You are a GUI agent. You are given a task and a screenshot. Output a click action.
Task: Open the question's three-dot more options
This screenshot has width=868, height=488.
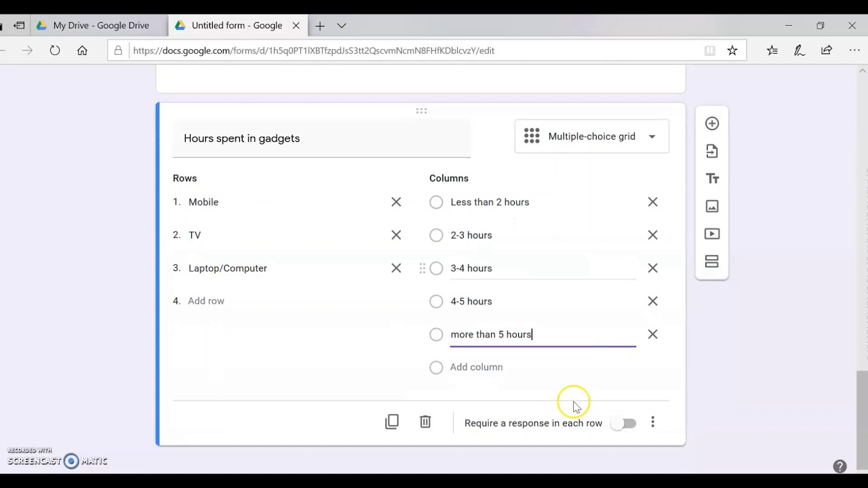coord(652,422)
